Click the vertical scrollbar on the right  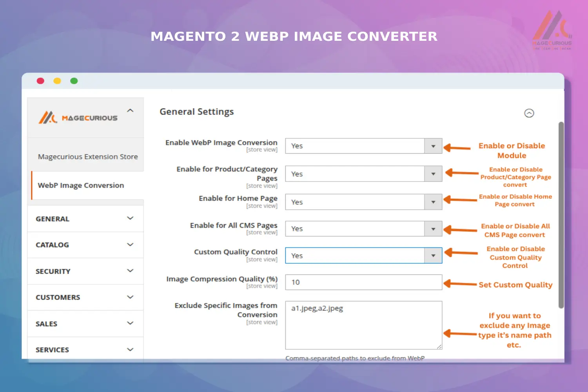[561, 215]
